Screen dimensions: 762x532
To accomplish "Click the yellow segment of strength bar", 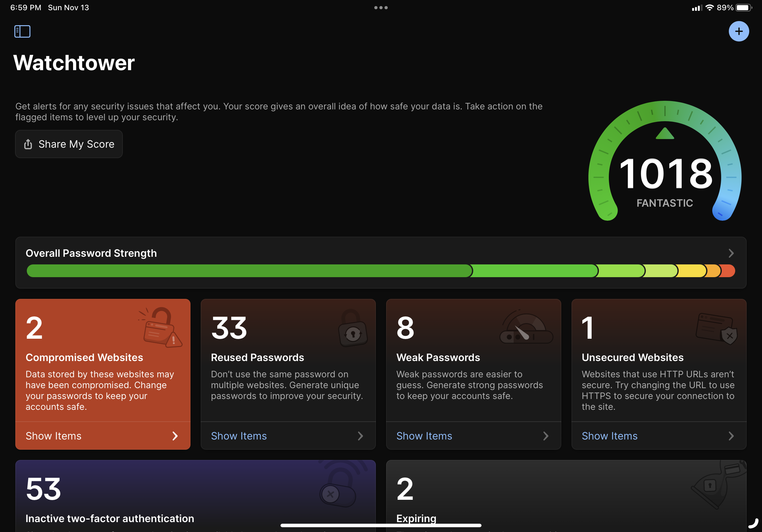I will point(692,271).
